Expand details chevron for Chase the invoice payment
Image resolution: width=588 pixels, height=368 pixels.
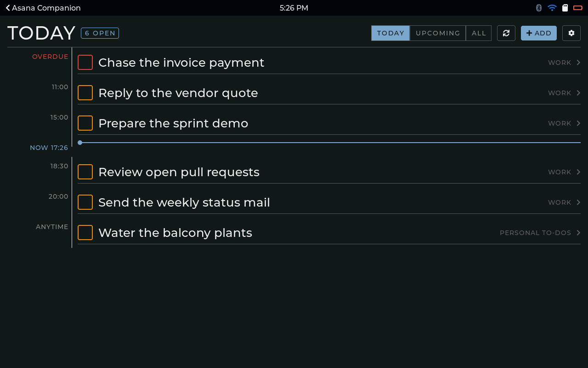click(578, 63)
